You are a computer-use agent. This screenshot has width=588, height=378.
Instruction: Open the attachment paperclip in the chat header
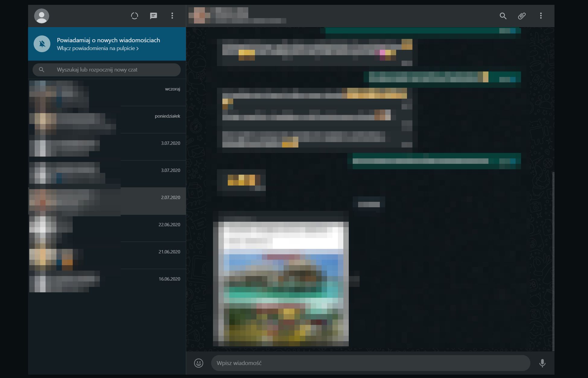[x=522, y=16]
